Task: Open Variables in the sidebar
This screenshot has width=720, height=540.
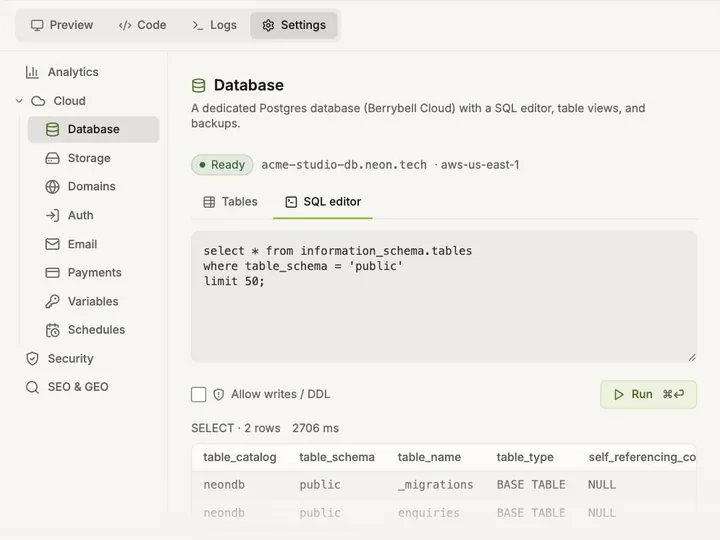Action: [x=93, y=301]
